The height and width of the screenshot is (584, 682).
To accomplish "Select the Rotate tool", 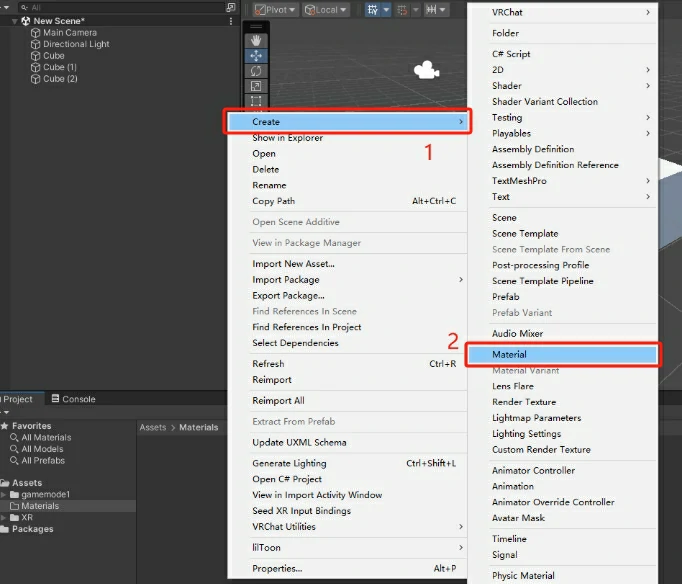I will pos(256,71).
